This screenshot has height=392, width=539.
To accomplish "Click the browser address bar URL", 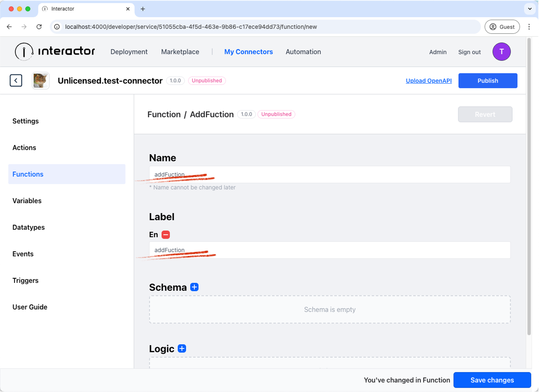I will 191,27.
